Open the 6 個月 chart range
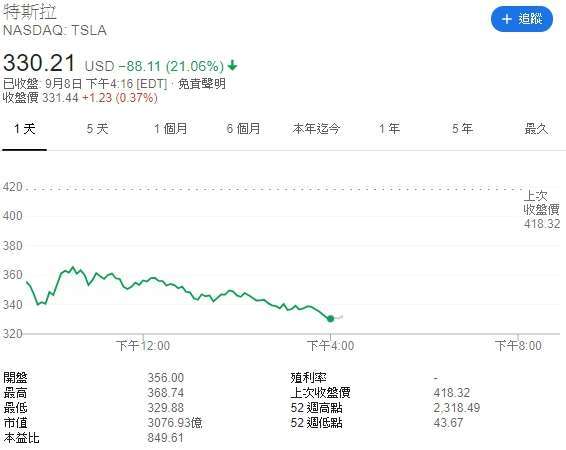Viewport: 566px width, 450px height. 244,128
